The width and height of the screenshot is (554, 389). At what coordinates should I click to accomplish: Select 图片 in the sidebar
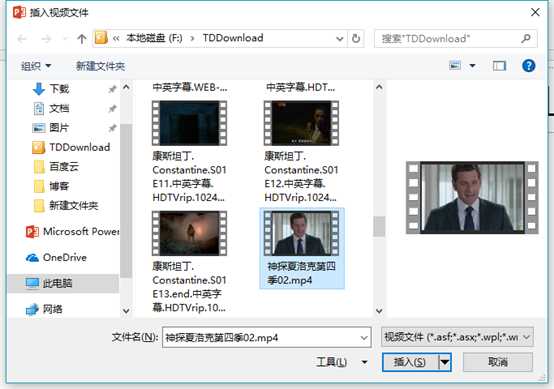(x=59, y=128)
